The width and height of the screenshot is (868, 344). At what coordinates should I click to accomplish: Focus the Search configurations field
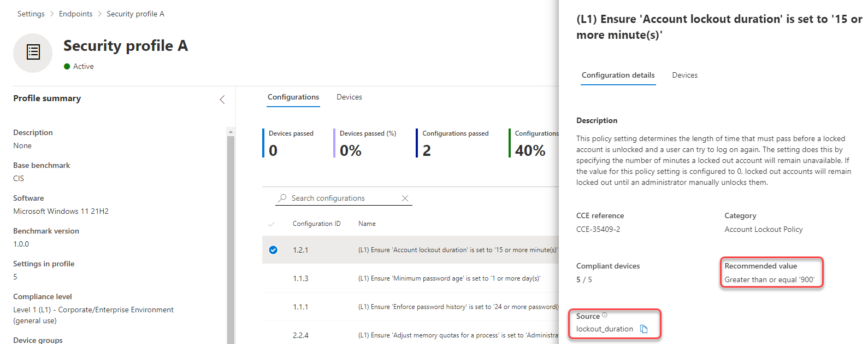pos(344,198)
